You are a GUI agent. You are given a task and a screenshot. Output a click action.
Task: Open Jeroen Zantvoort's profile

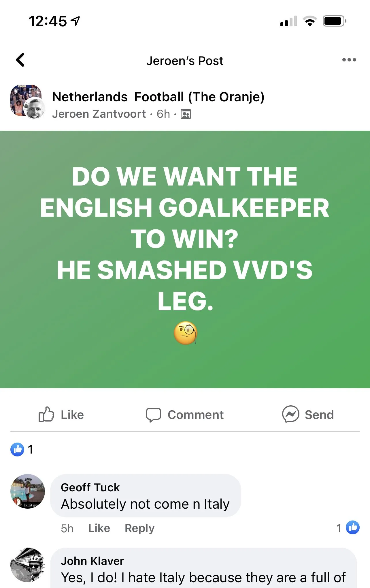point(99,114)
